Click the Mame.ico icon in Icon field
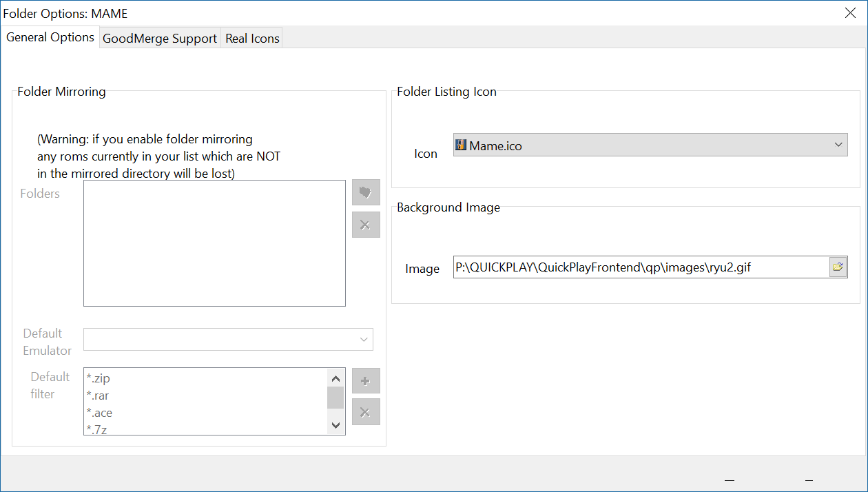868x492 pixels. (461, 145)
